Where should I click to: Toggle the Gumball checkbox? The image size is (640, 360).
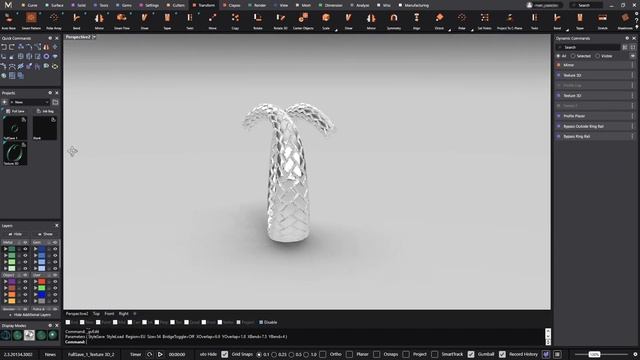pyautogui.click(x=471, y=354)
